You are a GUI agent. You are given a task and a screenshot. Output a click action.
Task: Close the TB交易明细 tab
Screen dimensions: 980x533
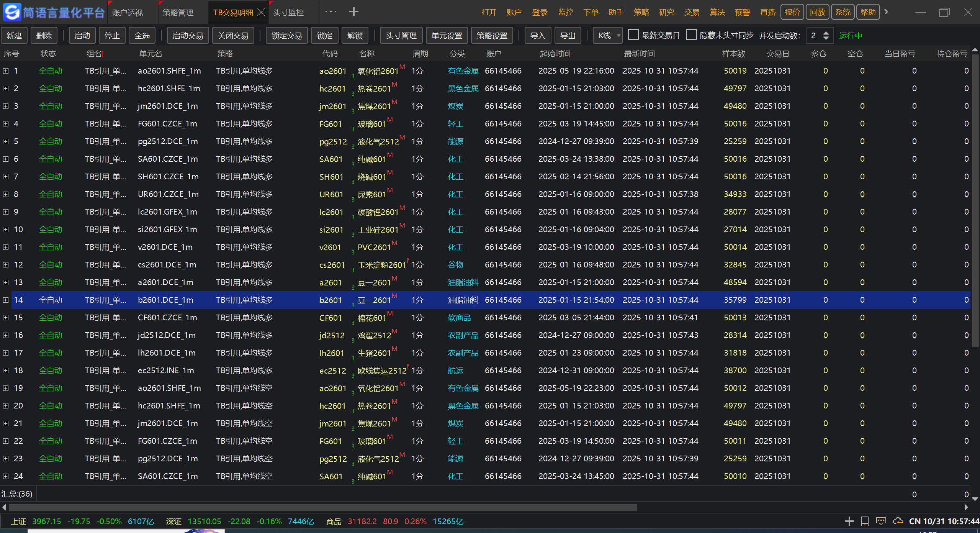(261, 13)
